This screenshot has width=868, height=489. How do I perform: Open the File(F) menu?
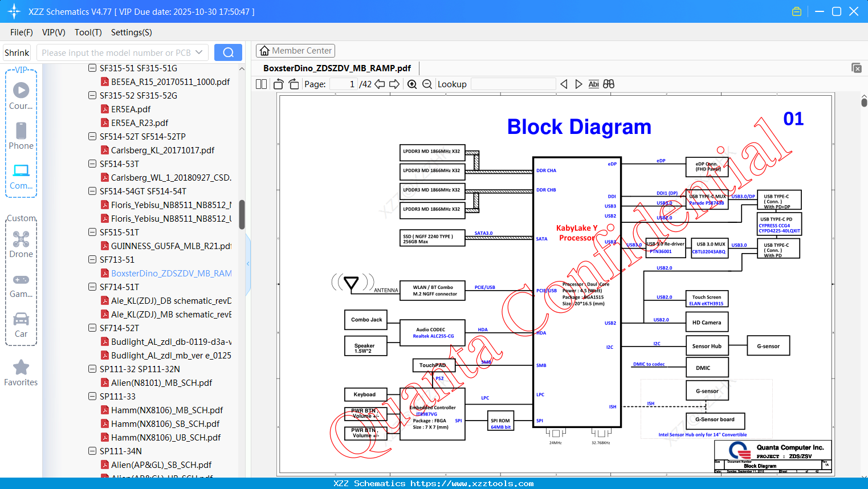[x=22, y=32]
